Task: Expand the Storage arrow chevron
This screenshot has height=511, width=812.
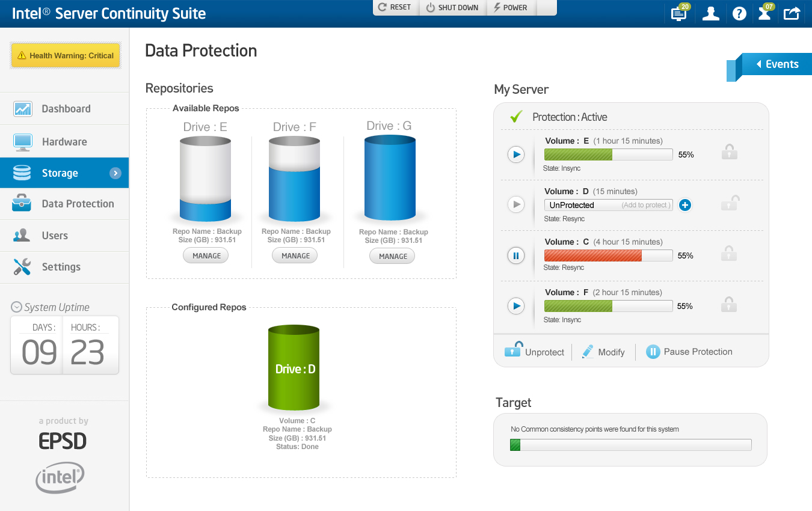Action: pyautogui.click(x=115, y=173)
